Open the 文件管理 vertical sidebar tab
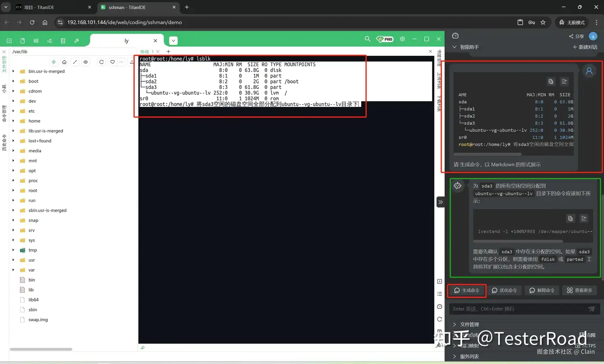604x364 pixels. pos(4,64)
